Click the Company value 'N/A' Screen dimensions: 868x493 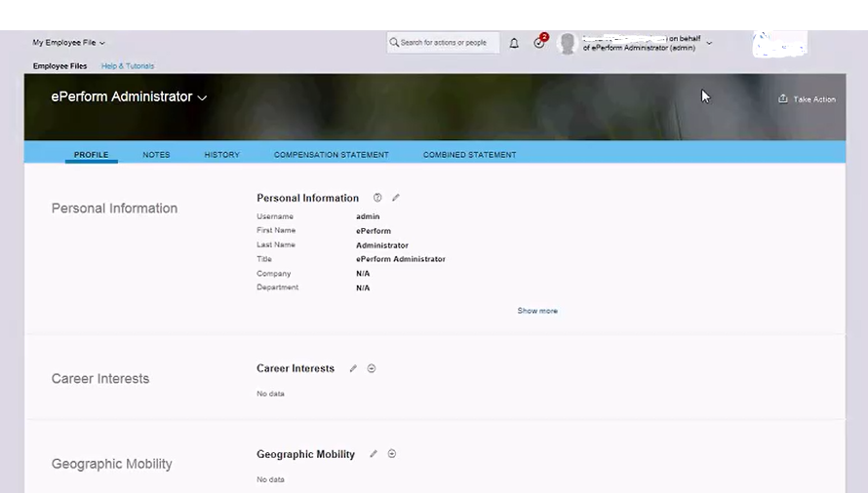click(363, 274)
